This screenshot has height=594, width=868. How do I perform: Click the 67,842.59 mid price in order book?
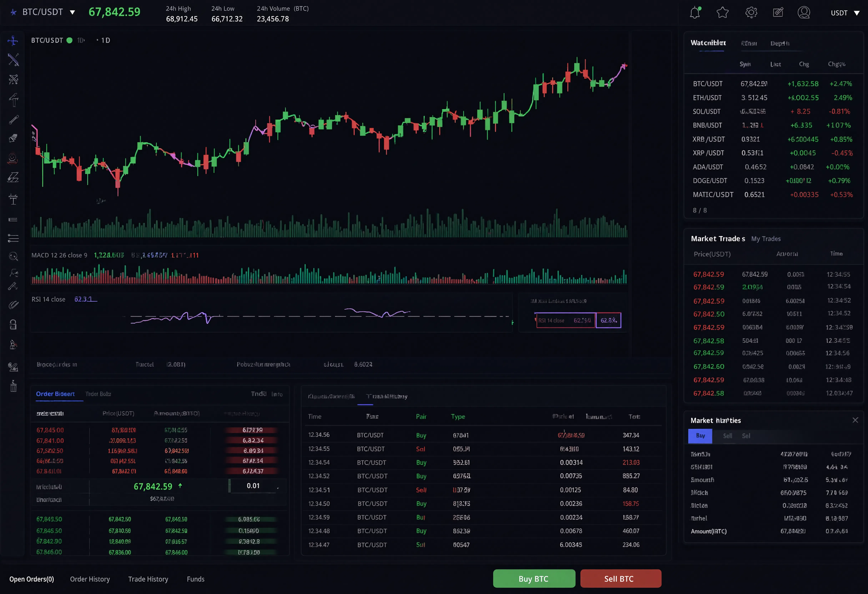pos(153,486)
